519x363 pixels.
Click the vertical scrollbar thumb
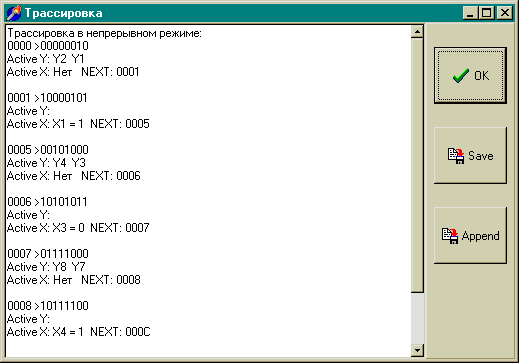click(x=417, y=165)
